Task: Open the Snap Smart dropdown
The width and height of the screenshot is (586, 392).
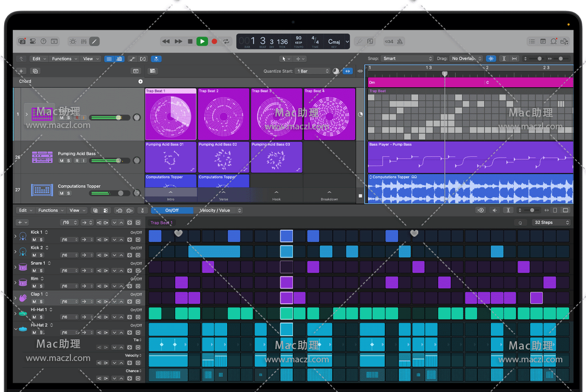Action: point(407,58)
